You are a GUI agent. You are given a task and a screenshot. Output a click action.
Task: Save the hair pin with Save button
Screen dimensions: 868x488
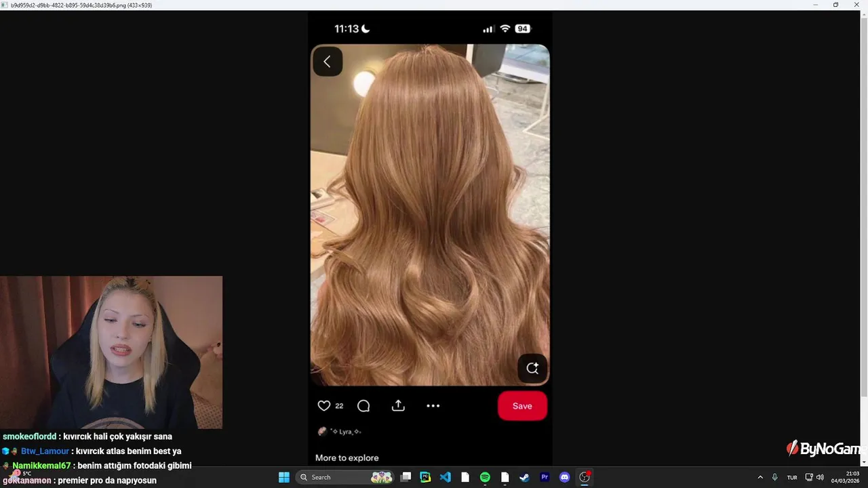point(522,406)
